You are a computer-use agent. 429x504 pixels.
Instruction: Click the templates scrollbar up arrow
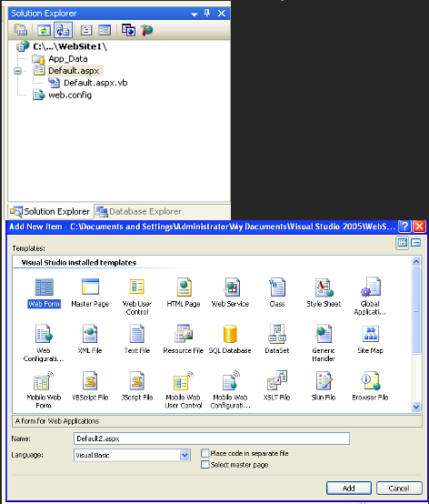(x=416, y=262)
